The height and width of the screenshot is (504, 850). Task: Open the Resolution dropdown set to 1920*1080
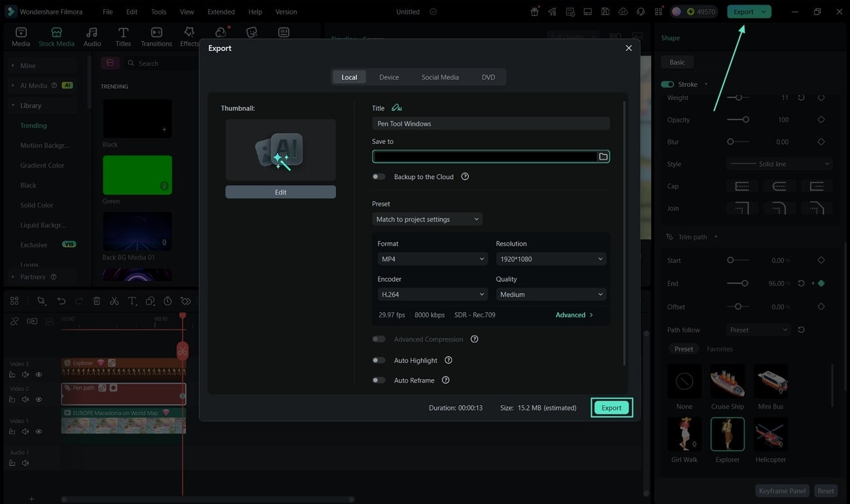[551, 258]
